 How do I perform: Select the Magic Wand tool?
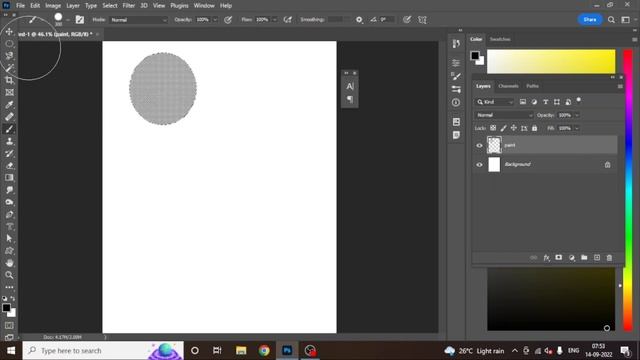9,68
